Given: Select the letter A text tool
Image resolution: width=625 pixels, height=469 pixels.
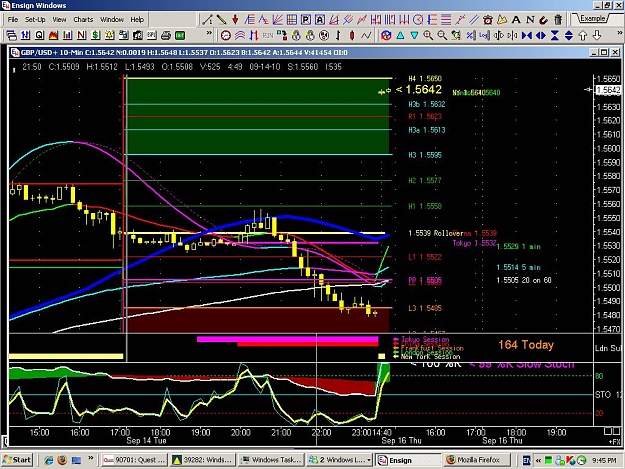Looking at the screenshot, I should [x=516, y=20].
